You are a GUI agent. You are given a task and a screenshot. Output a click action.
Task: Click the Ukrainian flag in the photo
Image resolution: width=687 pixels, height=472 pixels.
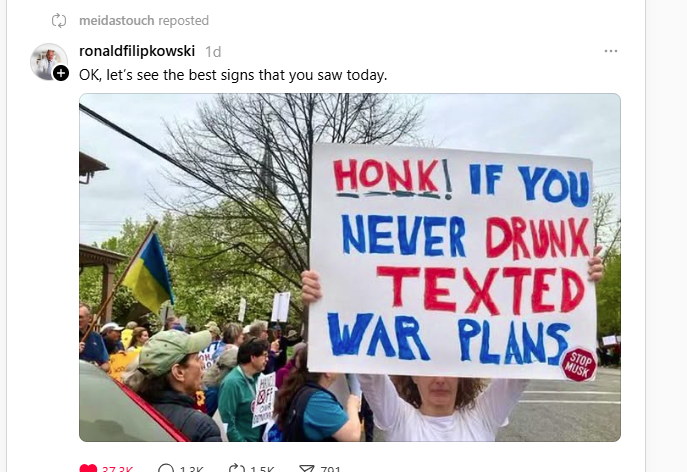[147, 273]
